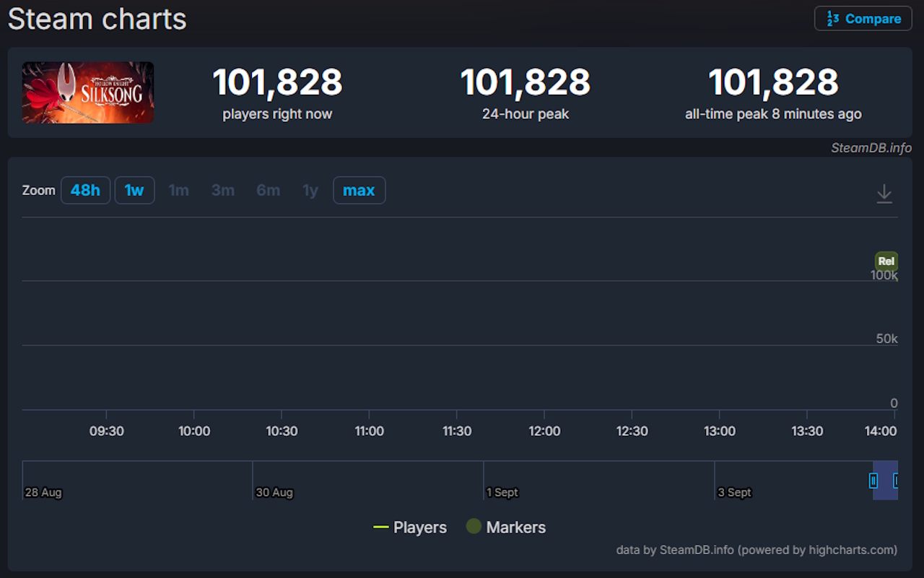Click the SteamDB.info watermark above chart
924x578 pixels.
click(871, 148)
